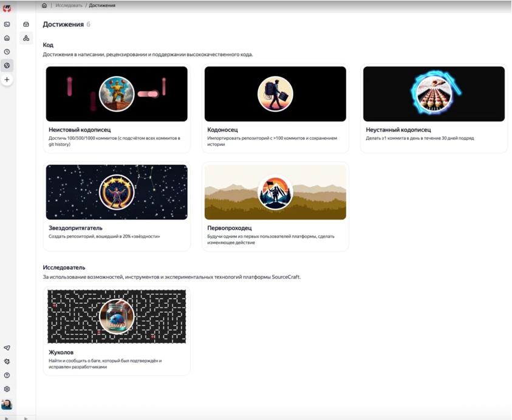Click the user avatar at bottom left
The height and width of the screenshot is (420, 512).
click(x=7, y=404)
